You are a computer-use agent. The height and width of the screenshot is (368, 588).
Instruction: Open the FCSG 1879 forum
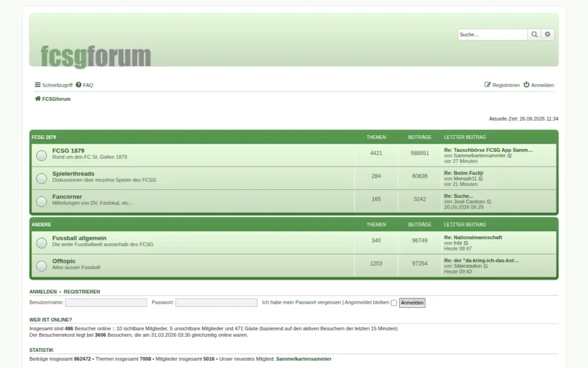68,151
